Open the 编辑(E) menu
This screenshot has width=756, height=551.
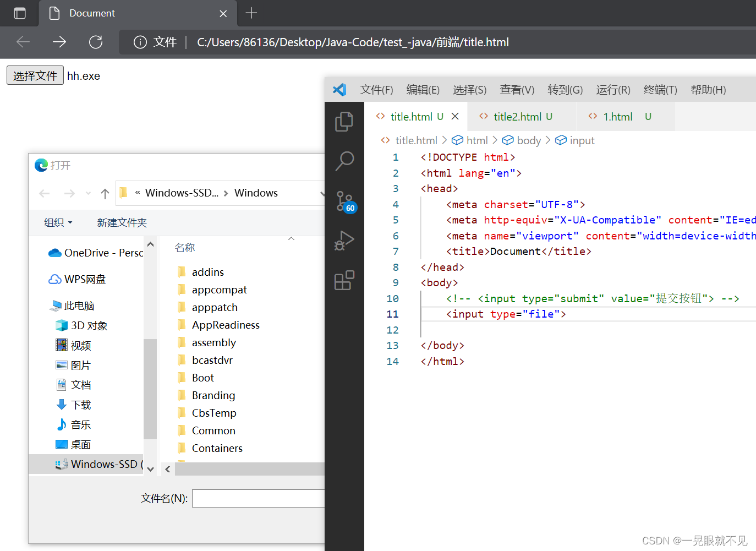423,90
